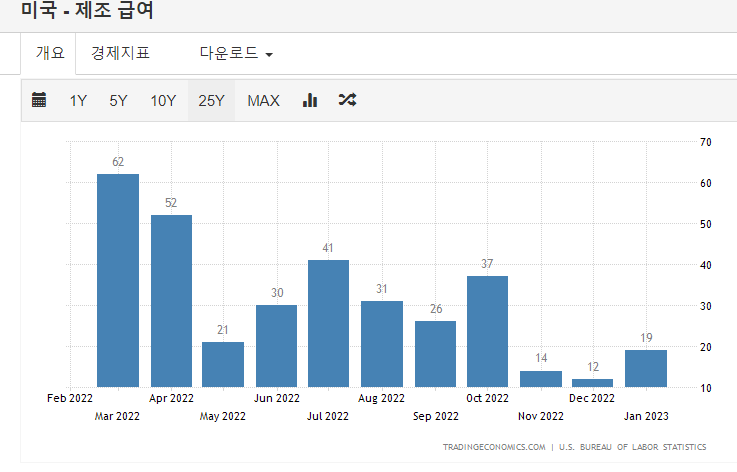Click the compare shuffle arrows icon
737x472 pixels.
347,100
